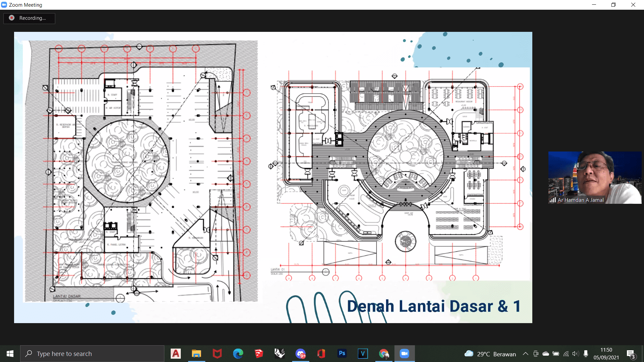This screenshot has width=644, height=362.
Task: Switch to Chrome in the taskbar
Action: click(384, 354)
